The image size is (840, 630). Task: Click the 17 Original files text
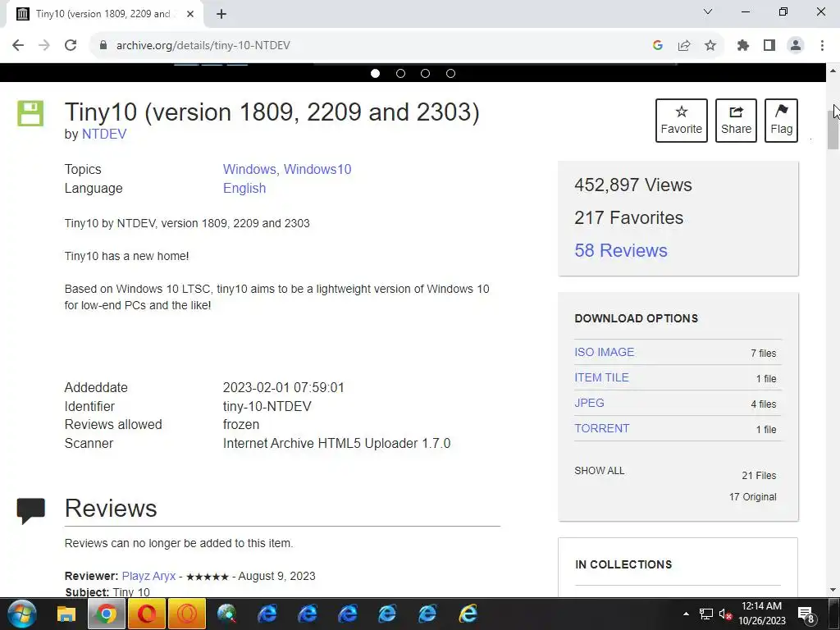tap(752, 497)
